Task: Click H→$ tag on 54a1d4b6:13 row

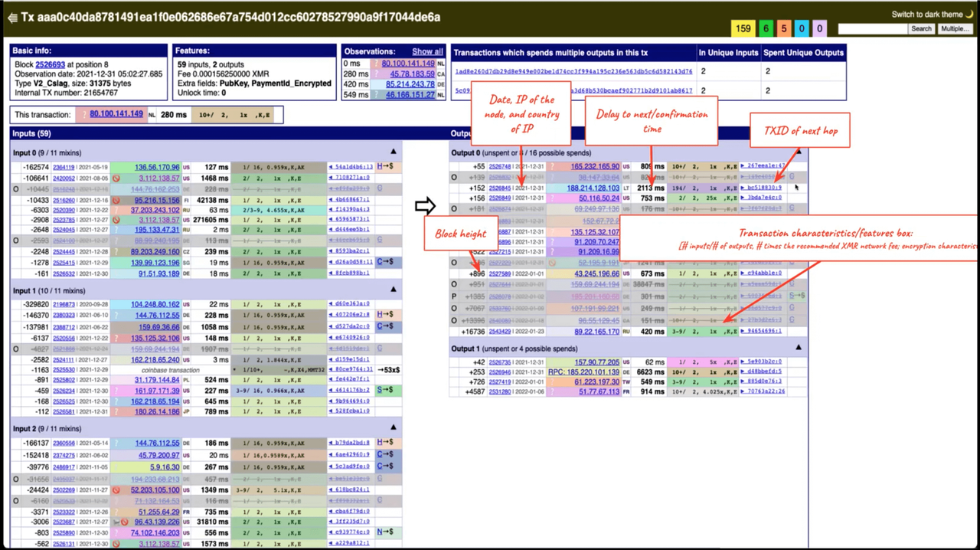Action: 385,167
